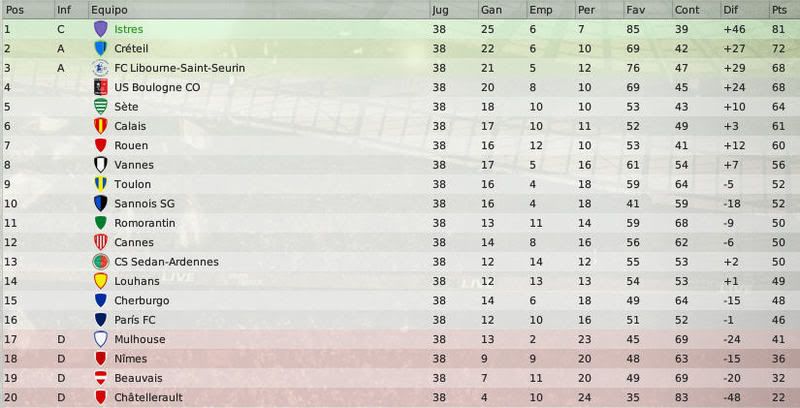
Task: Click the US Boulogne CO badge
Action: [101, 87]
